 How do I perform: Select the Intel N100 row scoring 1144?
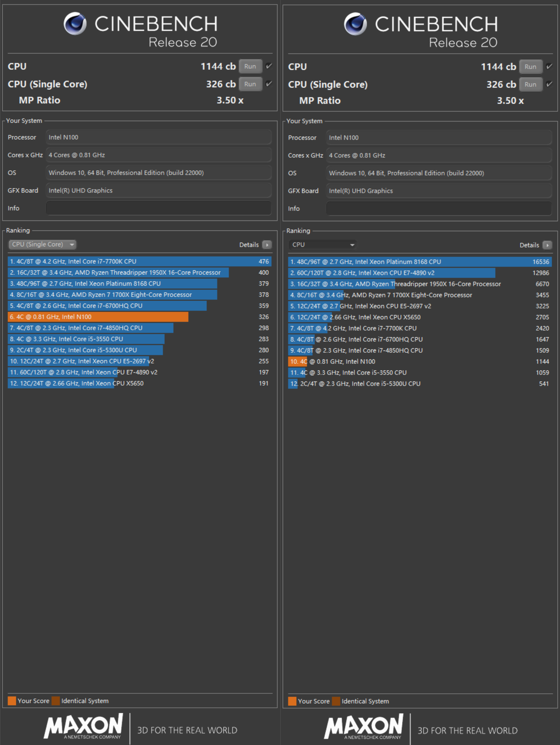point(420,362)
